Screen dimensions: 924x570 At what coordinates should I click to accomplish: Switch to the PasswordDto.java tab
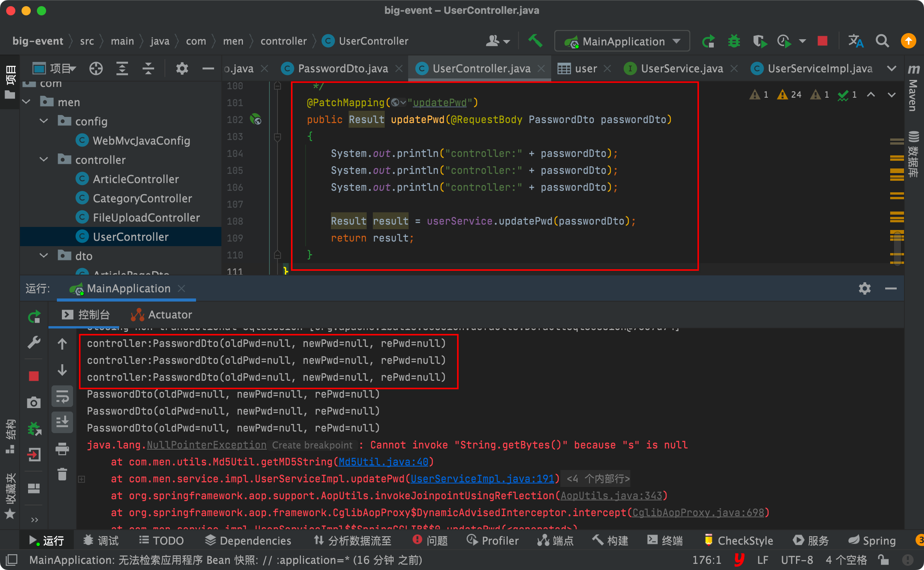click(x=342, y=68)
